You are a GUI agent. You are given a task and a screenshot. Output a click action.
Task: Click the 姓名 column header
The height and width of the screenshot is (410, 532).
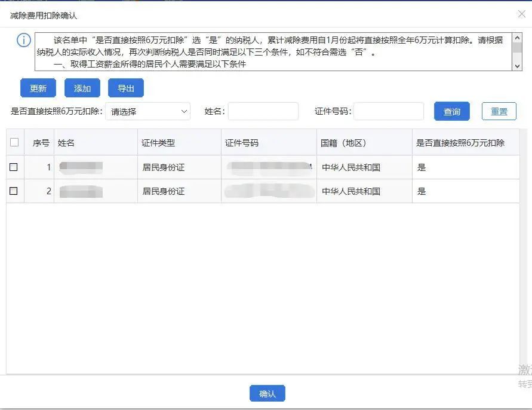click(x=96, y=142)
